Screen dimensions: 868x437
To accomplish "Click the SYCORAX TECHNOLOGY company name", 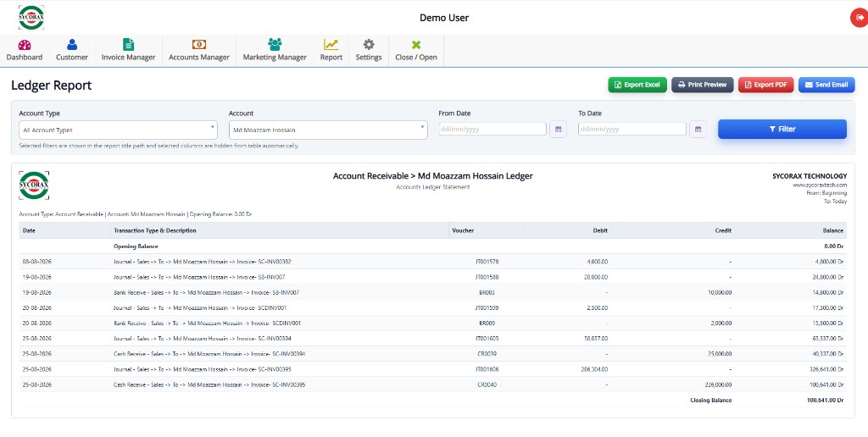I will coord(810,176).
